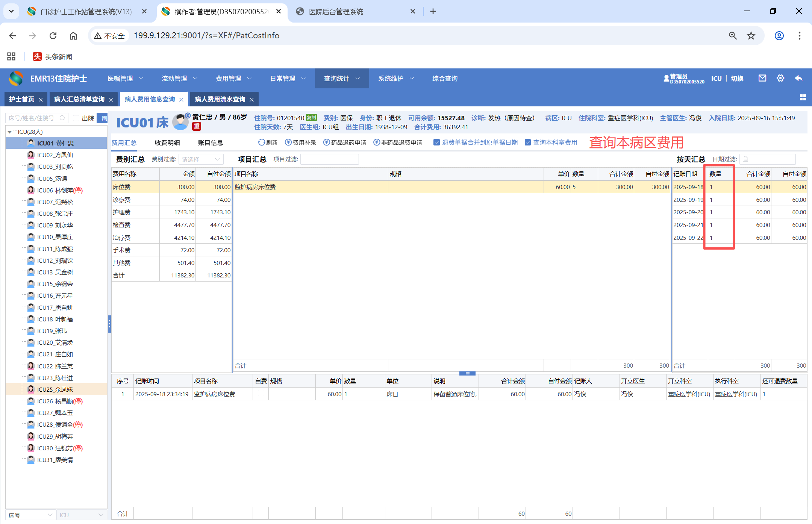Click the grid layout icon beside tabs
Screen dimensions: 812x524
click(803, 98)
